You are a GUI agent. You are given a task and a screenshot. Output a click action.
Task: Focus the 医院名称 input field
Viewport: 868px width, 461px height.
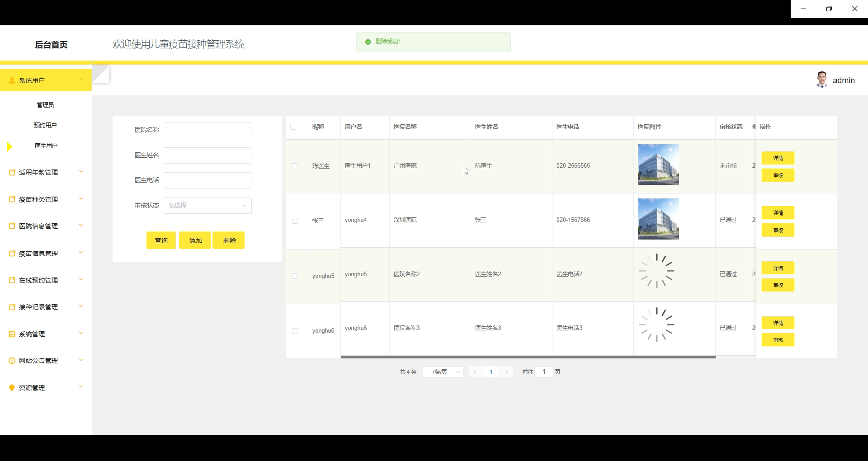(x=208, y=130)
